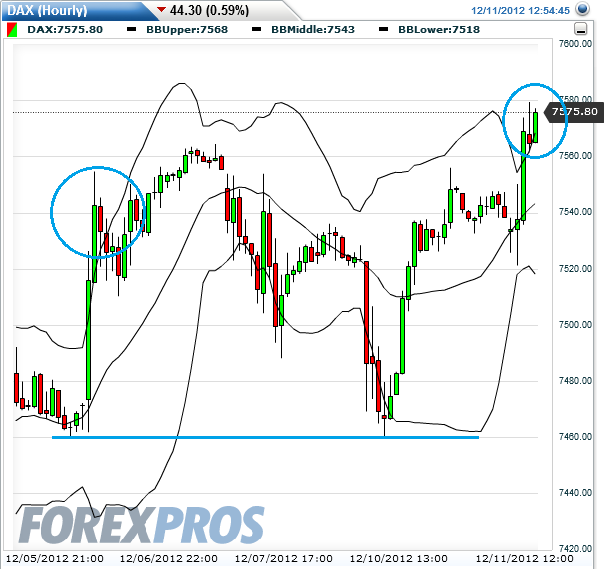Screen dimensions: 605x569
Task: Click the BBUpper:7568 legend label
Action: (187, 30)
